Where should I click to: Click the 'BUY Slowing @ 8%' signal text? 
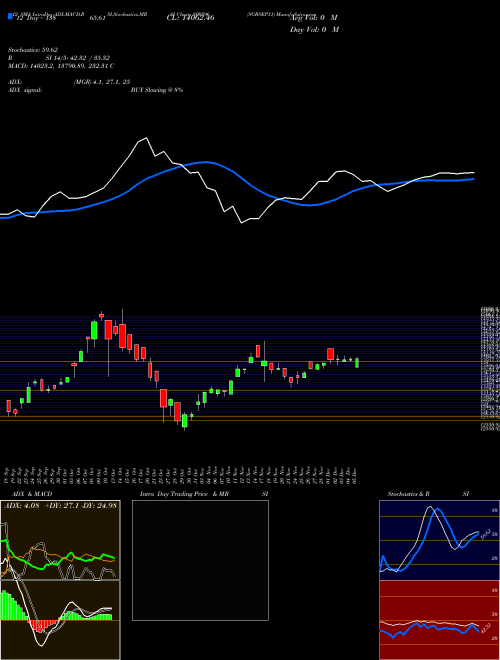click(157, 90)
